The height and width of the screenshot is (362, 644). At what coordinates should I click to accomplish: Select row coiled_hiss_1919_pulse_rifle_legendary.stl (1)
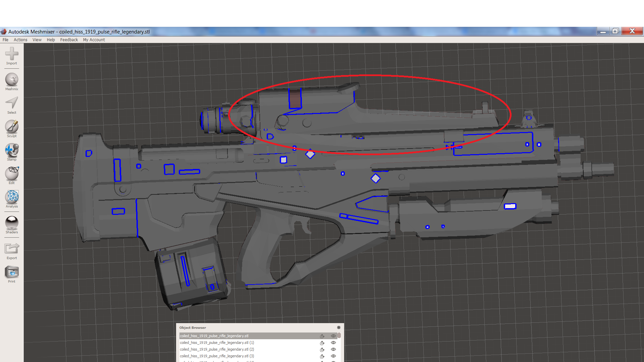258,343
